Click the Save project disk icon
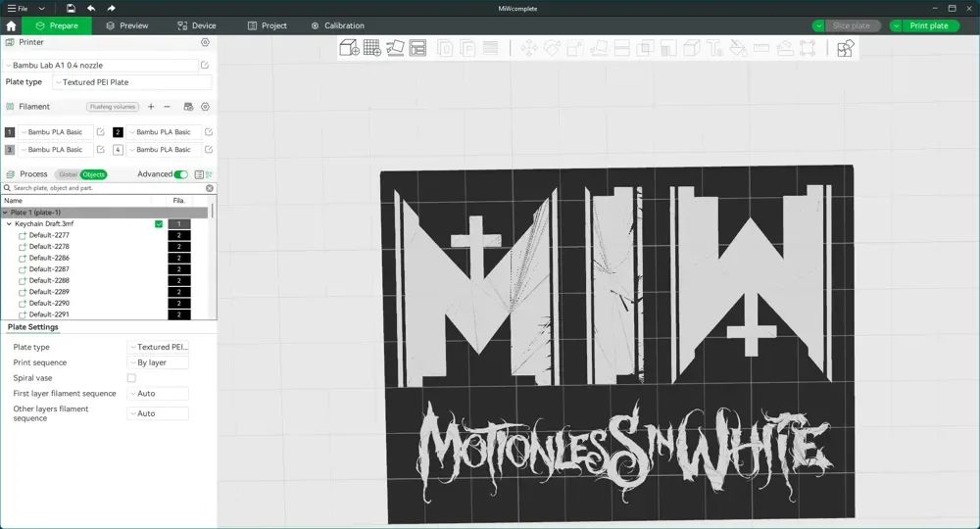The image size is (980, 529). tap(71, 8)
